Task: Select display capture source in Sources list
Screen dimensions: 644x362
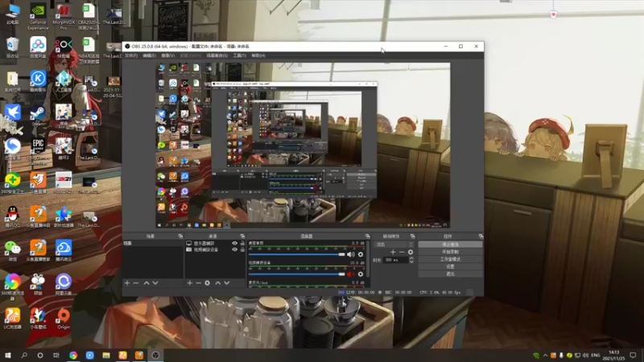Action: pyautogui.click(x=204, y=244)
